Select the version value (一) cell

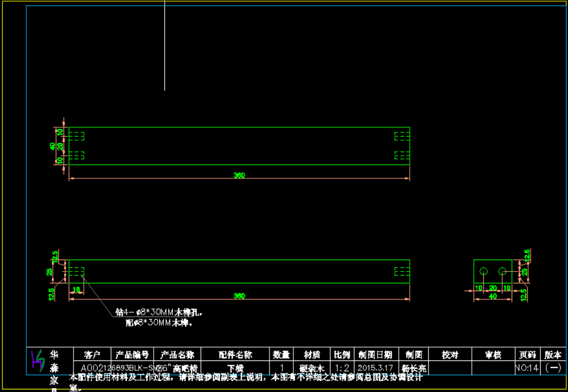click(553, 368)
